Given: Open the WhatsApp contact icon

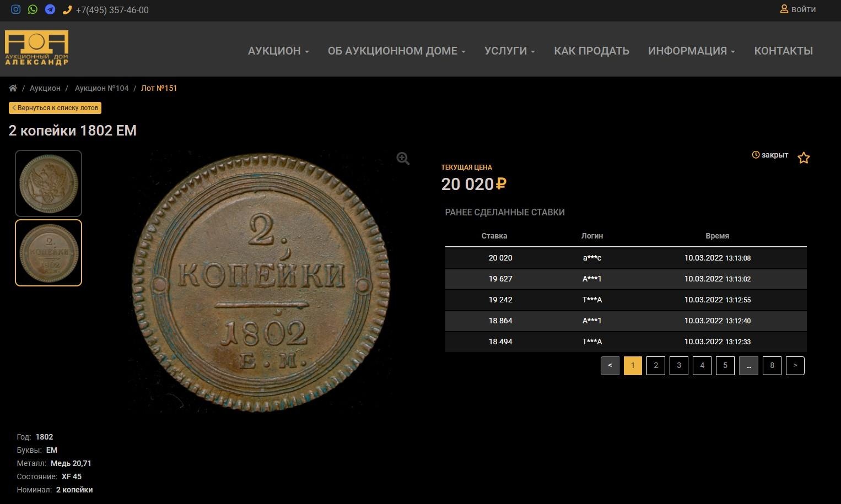Looking at the screenshot, I should (33, 9).
